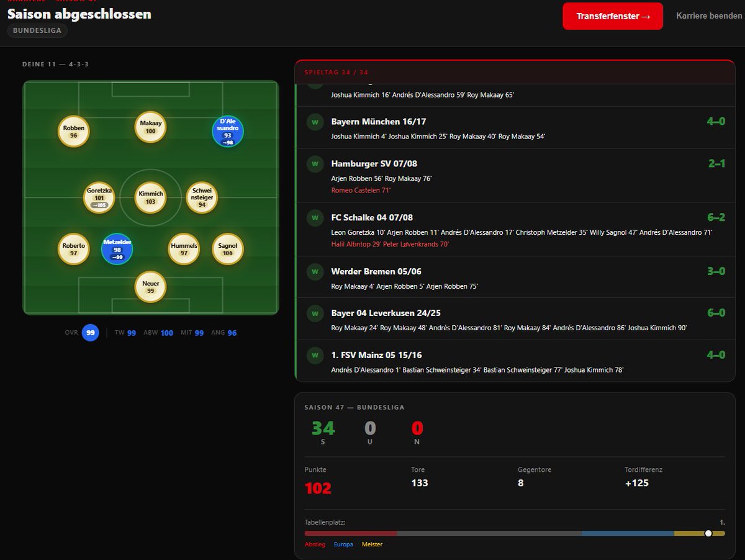This screenshot has height=560, width=745.
Task: Click Saison abgeschlossen heading
Action: coord(79,13)
